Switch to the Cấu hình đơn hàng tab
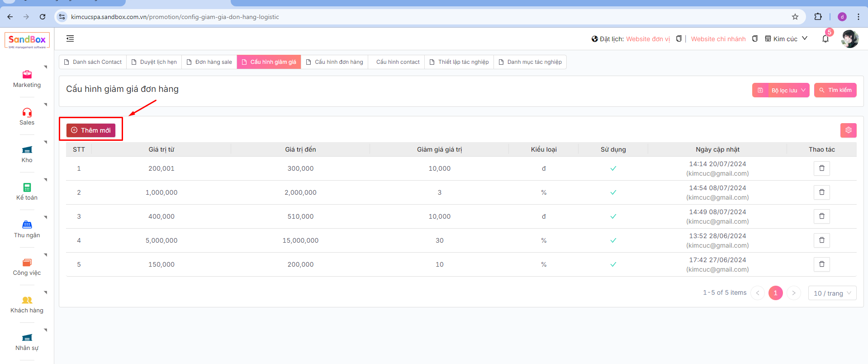The height and width of the screenshot is (364, 868). [334, 62]
